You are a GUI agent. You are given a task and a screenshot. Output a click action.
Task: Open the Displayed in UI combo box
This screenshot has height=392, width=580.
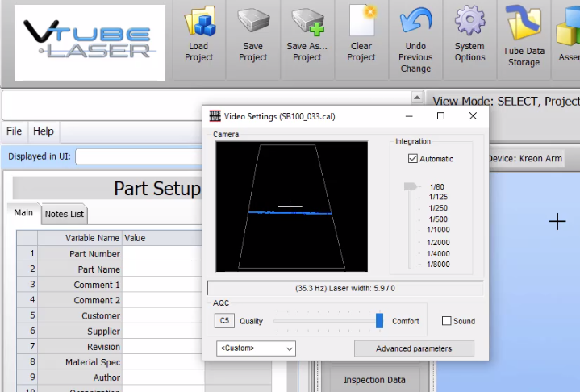click(x=137, y=157)
